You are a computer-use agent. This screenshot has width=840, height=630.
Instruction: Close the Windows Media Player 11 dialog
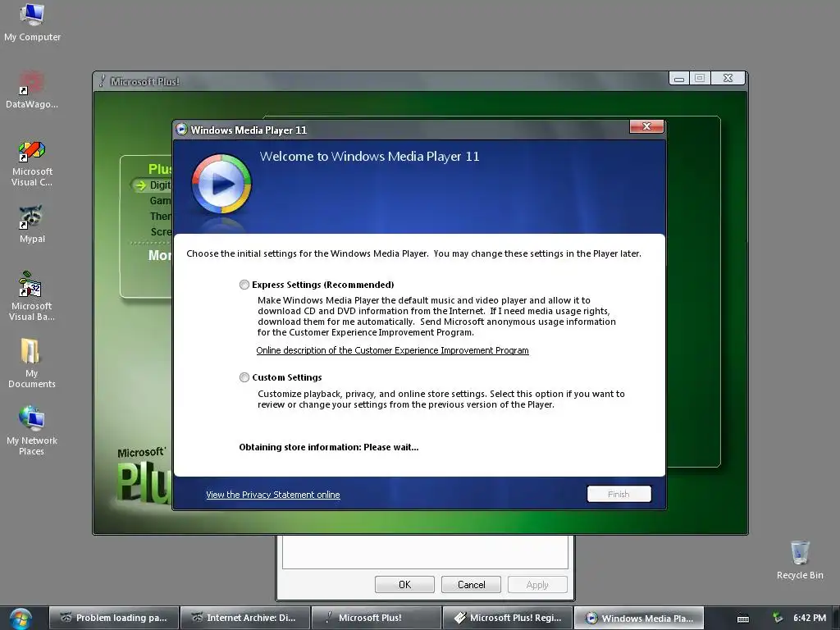pyautogui.click(x=646, y=126)
